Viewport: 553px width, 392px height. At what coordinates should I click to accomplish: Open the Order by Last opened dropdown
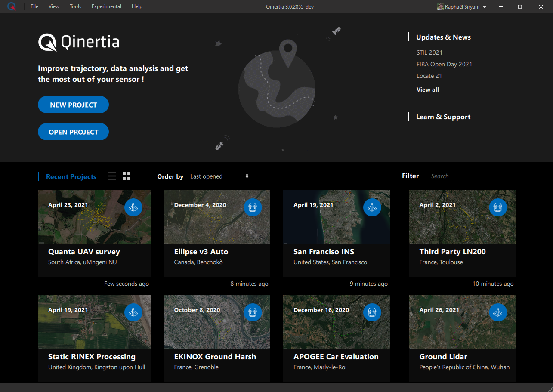coord(215,176)
